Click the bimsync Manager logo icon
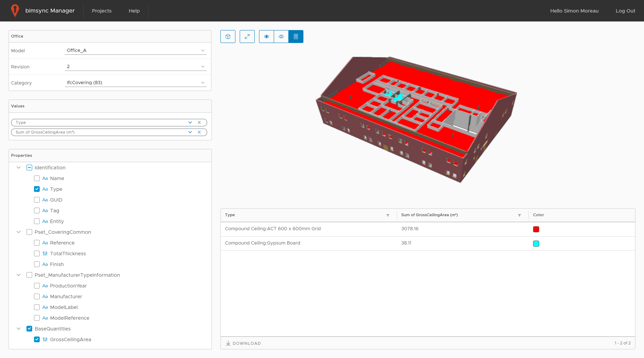 [x=15, y=11]
